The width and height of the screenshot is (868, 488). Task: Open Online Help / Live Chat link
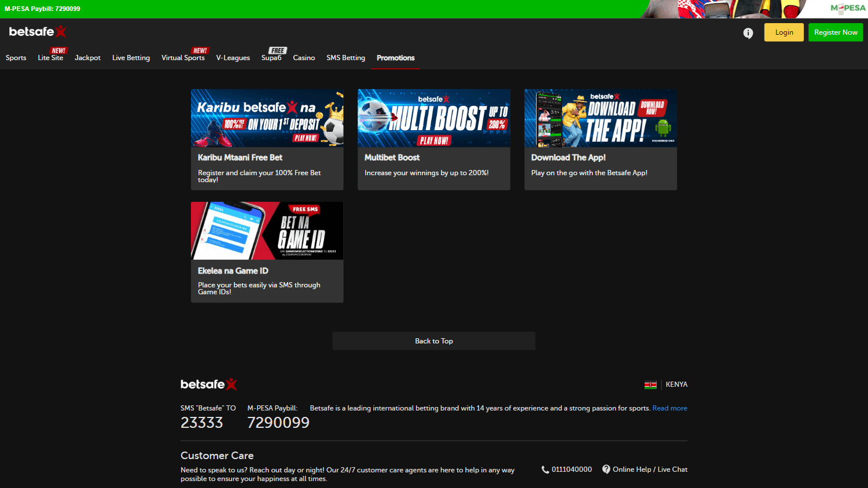pyautogui.click(x=650, y=469)
